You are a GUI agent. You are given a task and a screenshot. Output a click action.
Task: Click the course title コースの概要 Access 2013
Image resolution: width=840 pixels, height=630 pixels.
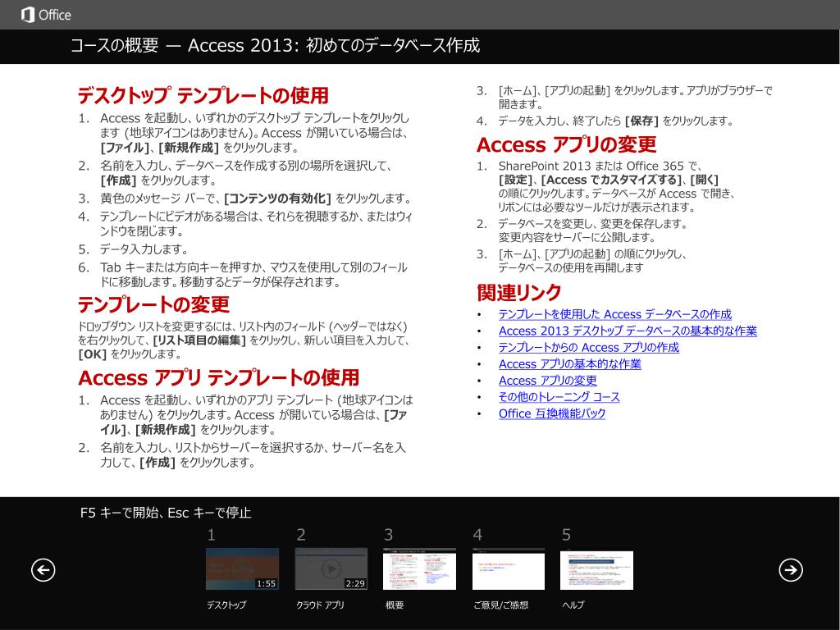[275, 46]
